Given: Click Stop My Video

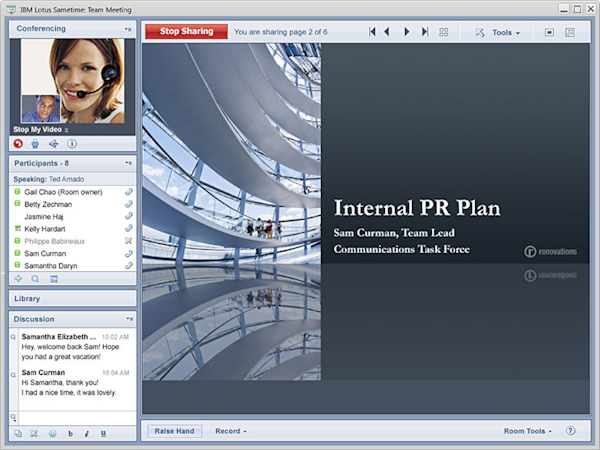Looking at the screenshot, I should (x=38, y=129).
